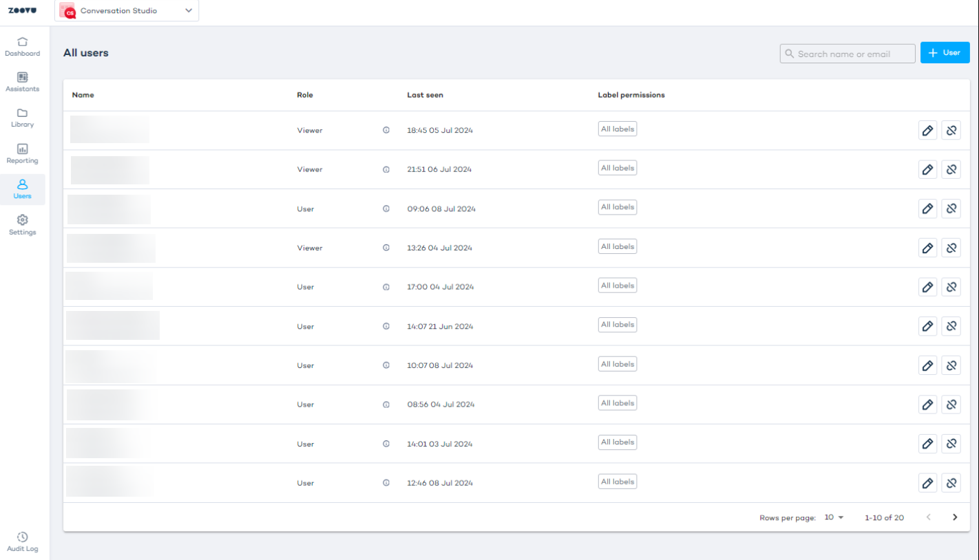Click the info icon beside 18:45 05 Jul 2024
Viewport: 979px width, 560px height.
pos(386,131)
